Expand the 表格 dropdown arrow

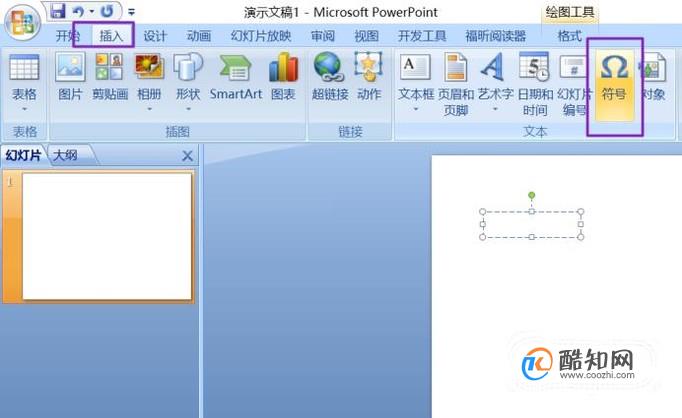(x=24, y=109)
